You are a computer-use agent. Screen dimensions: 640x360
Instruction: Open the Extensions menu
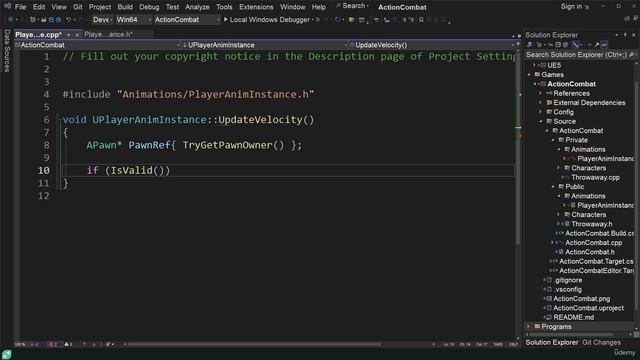click(x=256, y=7)
